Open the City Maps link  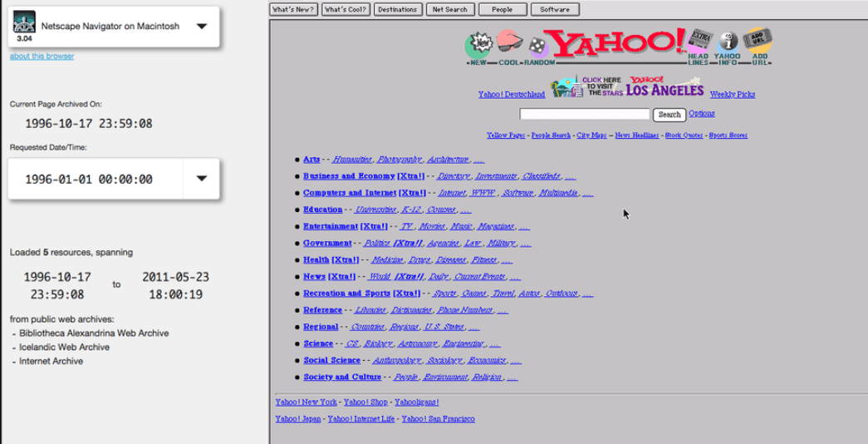coord(591,136)
